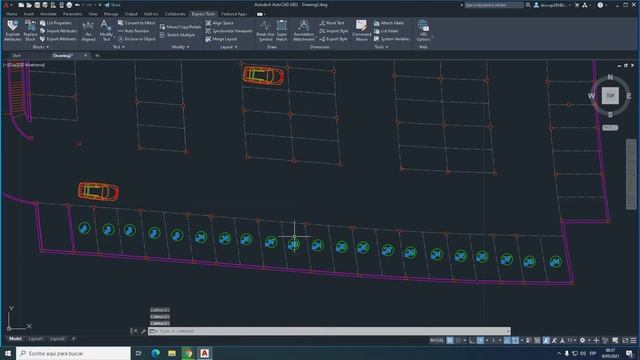Open Command Aliases editor
The width and height of the screenshot is (640, 360).
[362, 30]
